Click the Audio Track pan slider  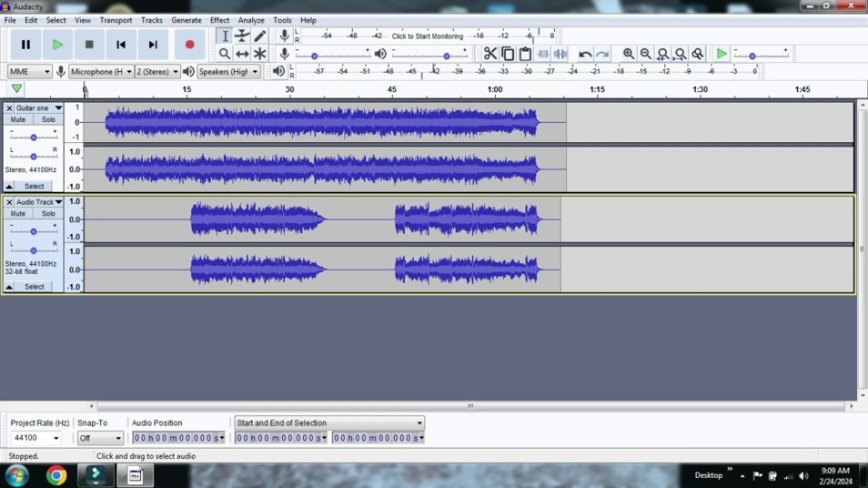(x=33, y=250)
